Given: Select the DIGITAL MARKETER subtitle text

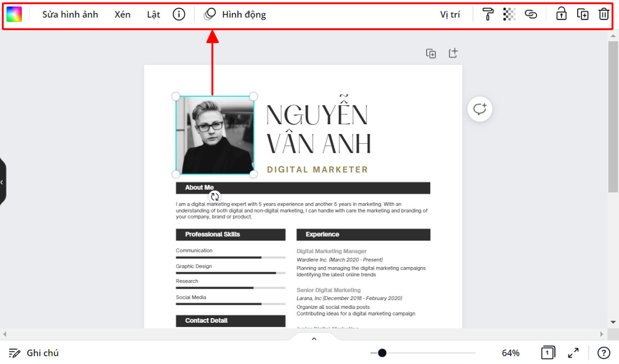Looking at the screenshot, I should click(317, 170).
